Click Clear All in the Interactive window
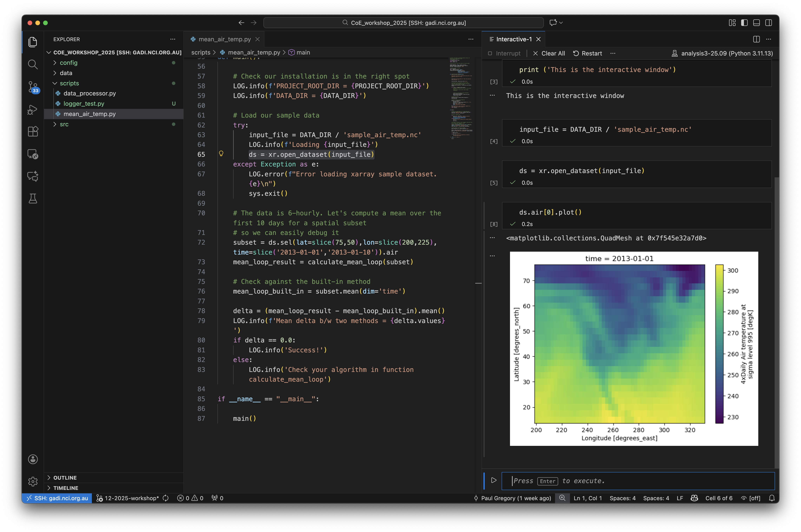 pos(548,53)
